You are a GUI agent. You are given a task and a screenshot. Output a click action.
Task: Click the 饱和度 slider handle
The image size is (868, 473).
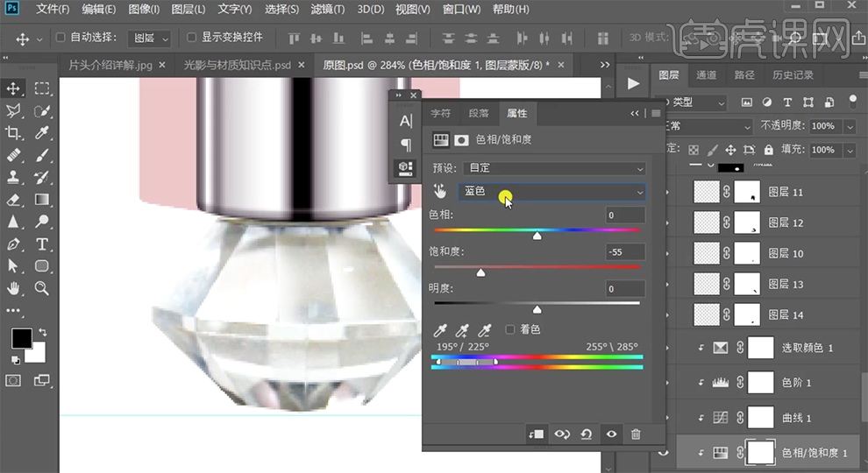coord(480,272)
